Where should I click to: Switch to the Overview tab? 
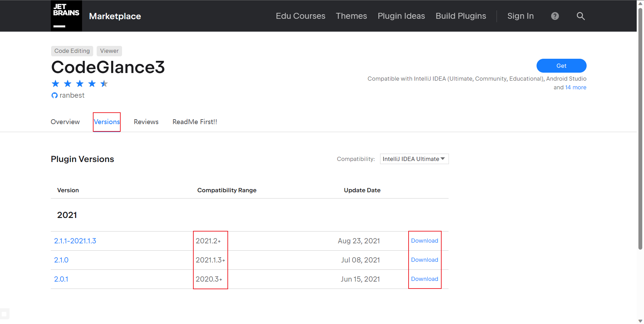tap(65, 122)
